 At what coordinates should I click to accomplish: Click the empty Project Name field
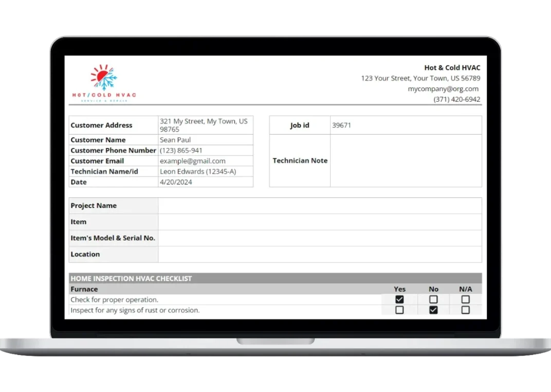tap(320, 206)
